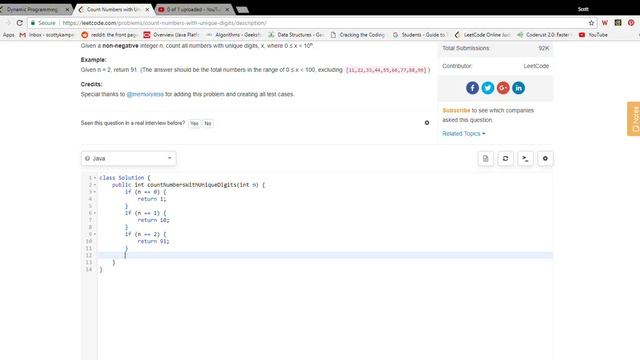
Task: Open Gmail Inbox bookmark
Action: [x=47, y=35]
